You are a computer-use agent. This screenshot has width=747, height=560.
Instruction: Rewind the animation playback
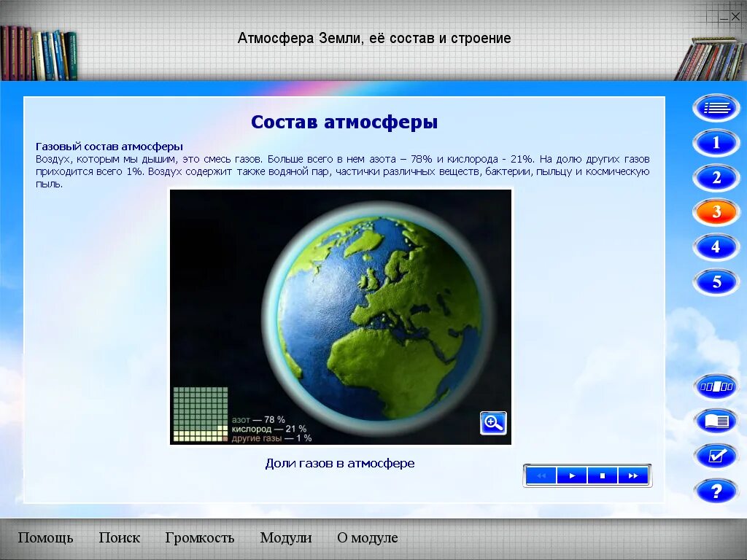pos(541,475)
